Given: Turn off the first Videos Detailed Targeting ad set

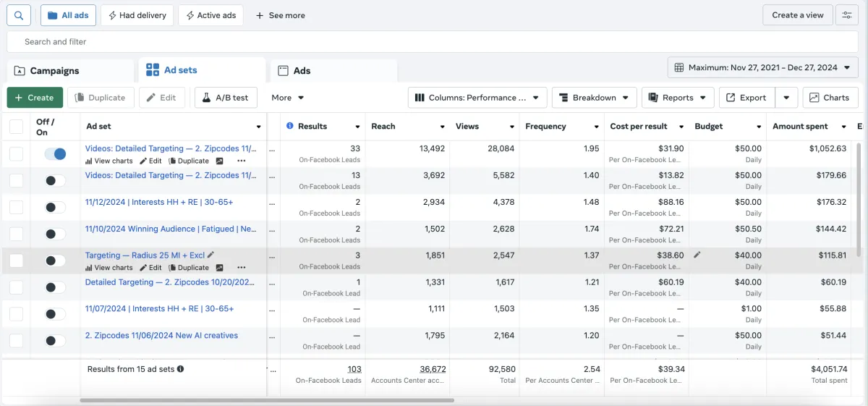Looking at the screenshot, I should coord(55,153).
